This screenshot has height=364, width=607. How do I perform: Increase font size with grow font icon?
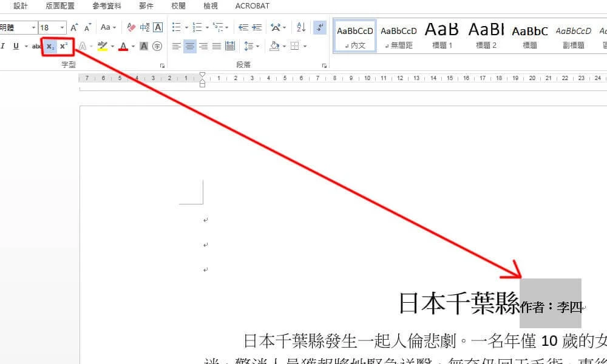point(74,27)
